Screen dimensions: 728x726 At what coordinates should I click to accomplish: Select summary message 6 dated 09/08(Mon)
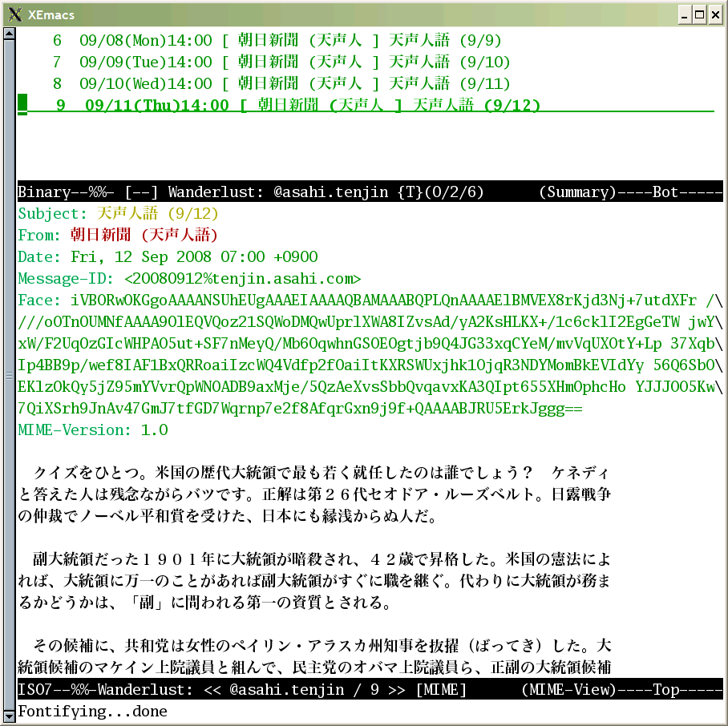point(277,40)
